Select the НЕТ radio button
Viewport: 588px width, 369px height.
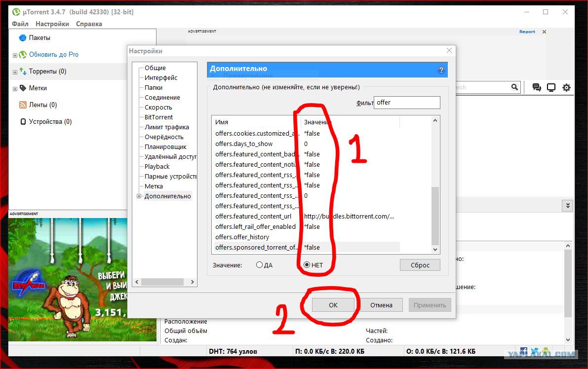(307, 265)
